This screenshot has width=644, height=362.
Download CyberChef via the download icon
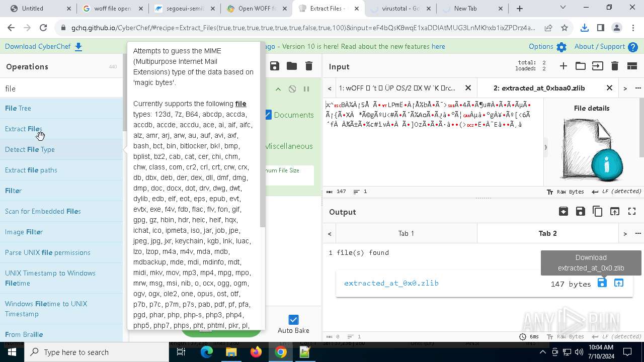(x=78, y=47)
